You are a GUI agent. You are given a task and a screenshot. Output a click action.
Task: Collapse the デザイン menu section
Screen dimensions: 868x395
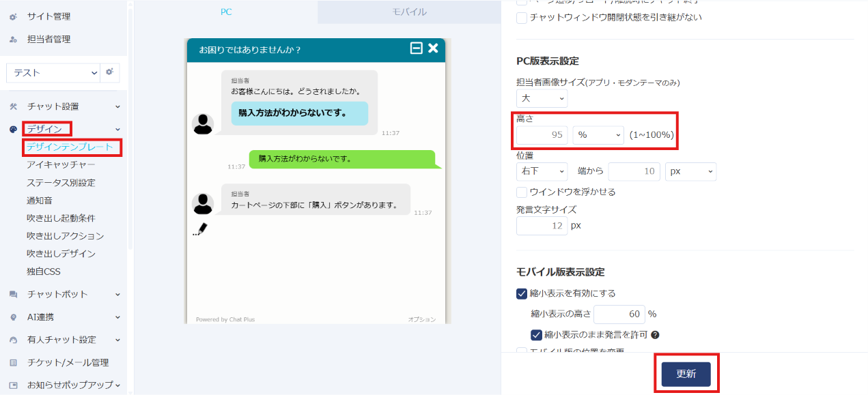pos(117,129)
